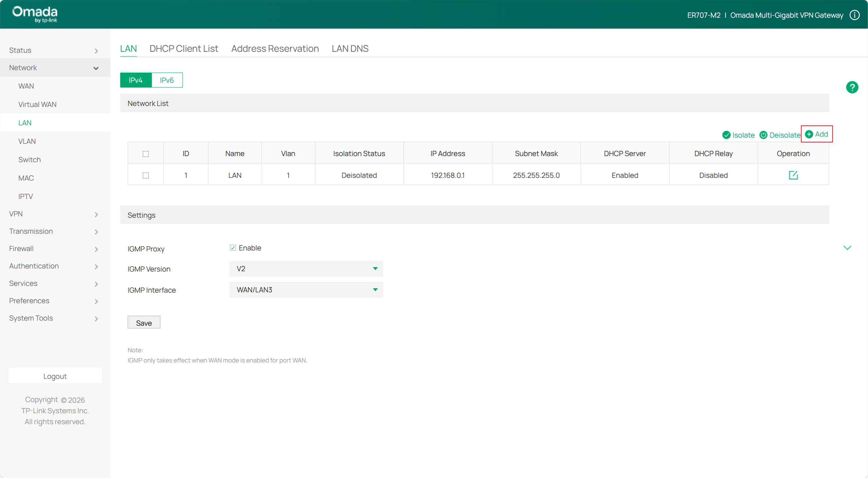This screenshot has height=478, width=868.
Task: Click the Deisolate icon above the Network List
Action: 763,135
